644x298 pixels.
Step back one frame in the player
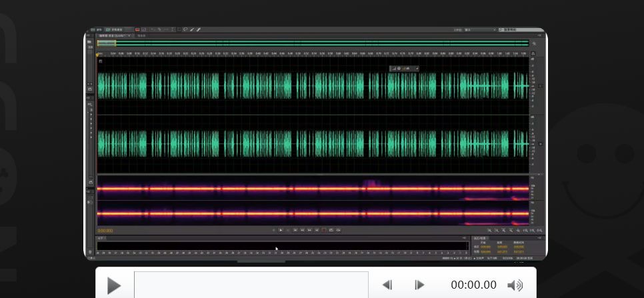click(387, 285)
